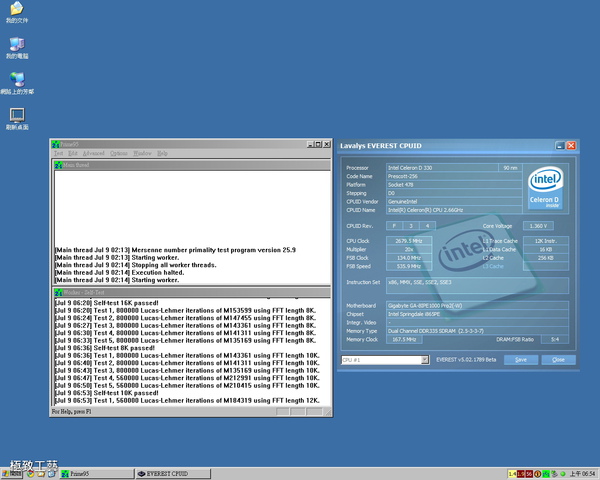This screenshot has width=600, height=480.
Task: Click the Save button in EVEREST CPUID
Action: pyautogui.click(x=521, y=360)
